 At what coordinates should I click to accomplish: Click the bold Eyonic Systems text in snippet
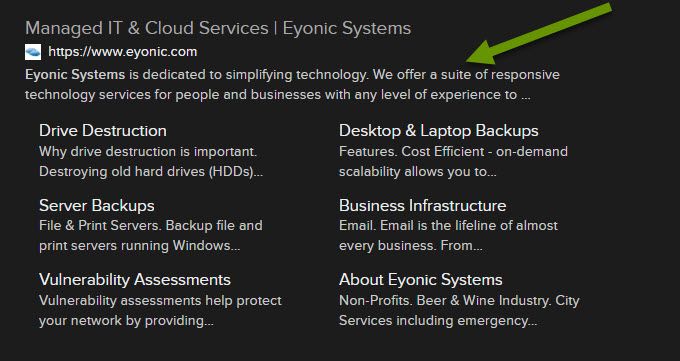[x=75, y=75]
